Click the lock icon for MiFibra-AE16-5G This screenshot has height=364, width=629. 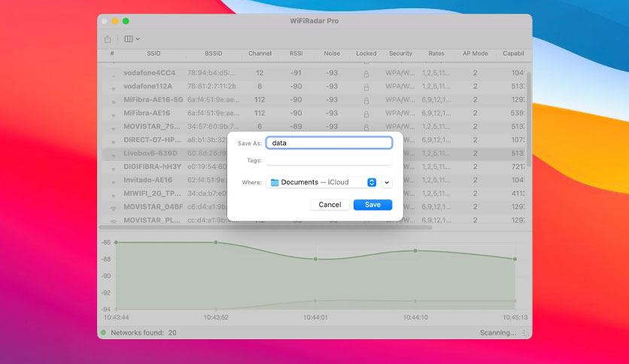(x=366, y=101)
